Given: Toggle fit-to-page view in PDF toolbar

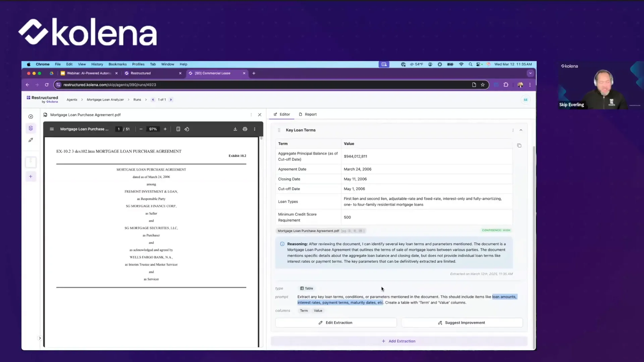Looking at the screenshot, I should coord(178,129).
